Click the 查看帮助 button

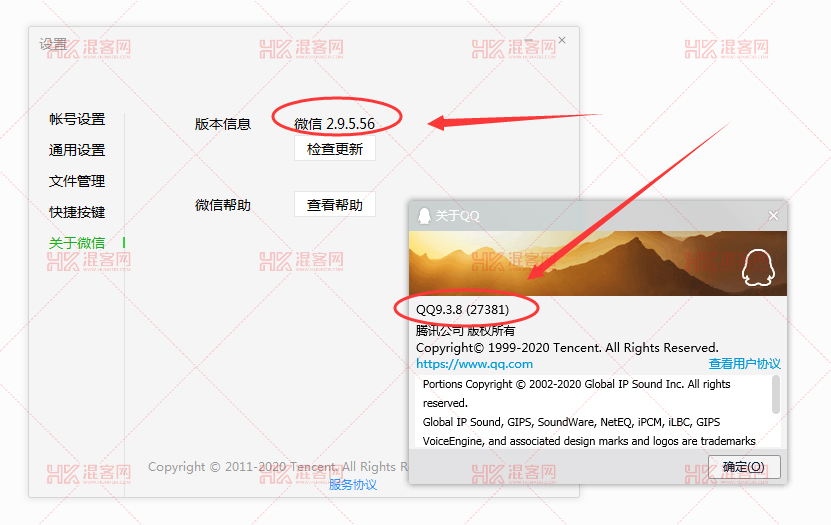tap(335, 204)
